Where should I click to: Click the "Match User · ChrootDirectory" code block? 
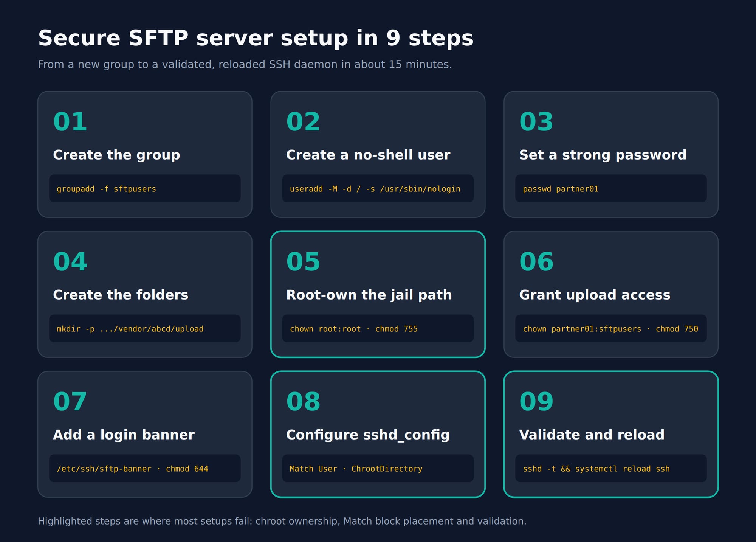pos(378,468)
